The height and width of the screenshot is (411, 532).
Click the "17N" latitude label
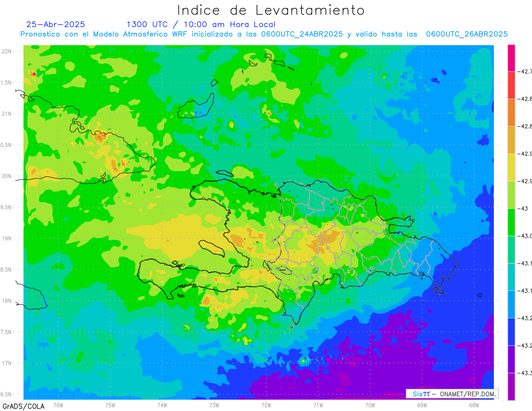(x=7, y=363)
